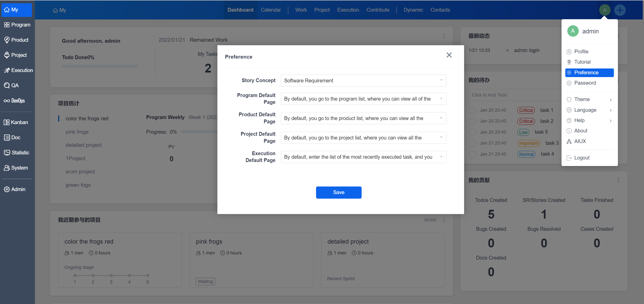Screen dimensions: 644x304
Task: Tick the task 4 todo circle
Action: [x=472, y=154]
